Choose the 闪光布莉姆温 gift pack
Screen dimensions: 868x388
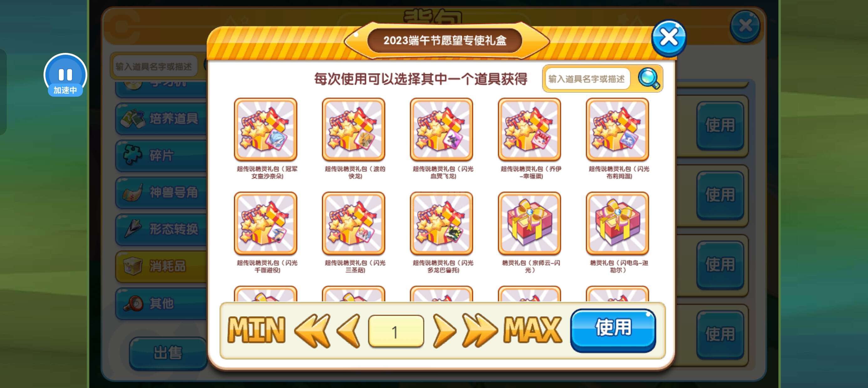click(617, 129)
